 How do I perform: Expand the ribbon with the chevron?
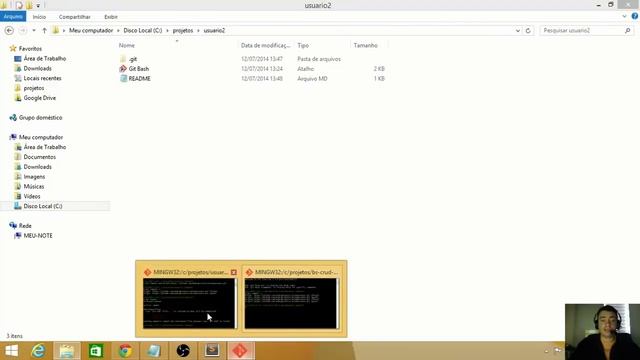[x=624, y=17]
